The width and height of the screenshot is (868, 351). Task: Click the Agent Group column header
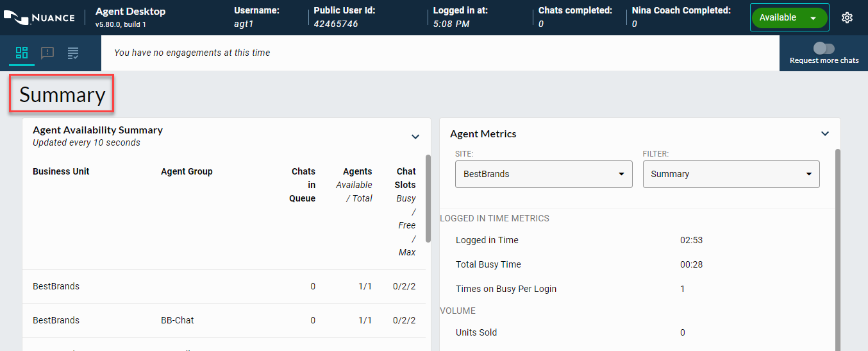187,171
